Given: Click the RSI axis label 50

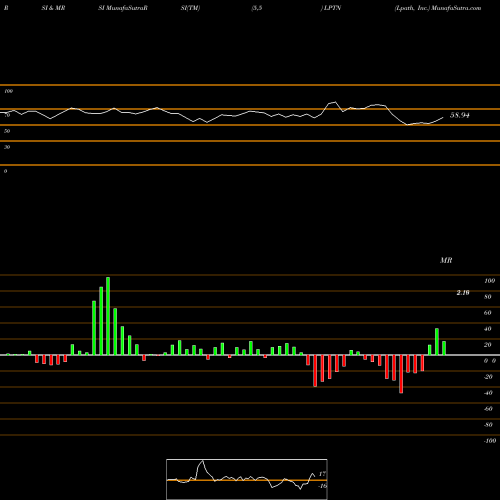Looking at the screenshot, I should click(x=7, y=131).
